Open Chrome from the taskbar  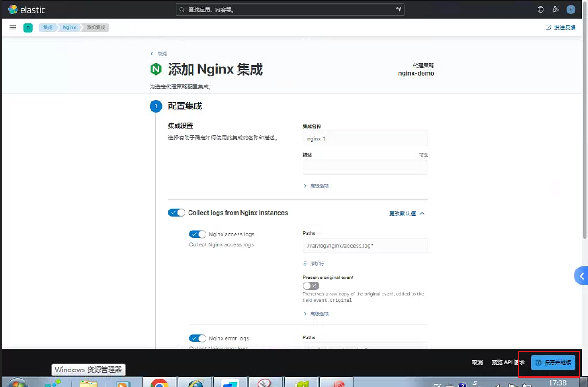(x=159, y=383)
